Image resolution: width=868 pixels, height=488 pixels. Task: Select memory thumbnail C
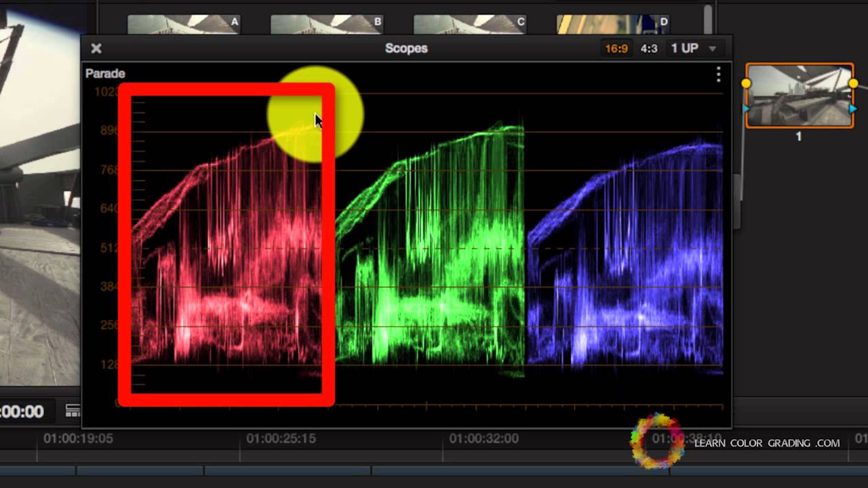[469, 24]
